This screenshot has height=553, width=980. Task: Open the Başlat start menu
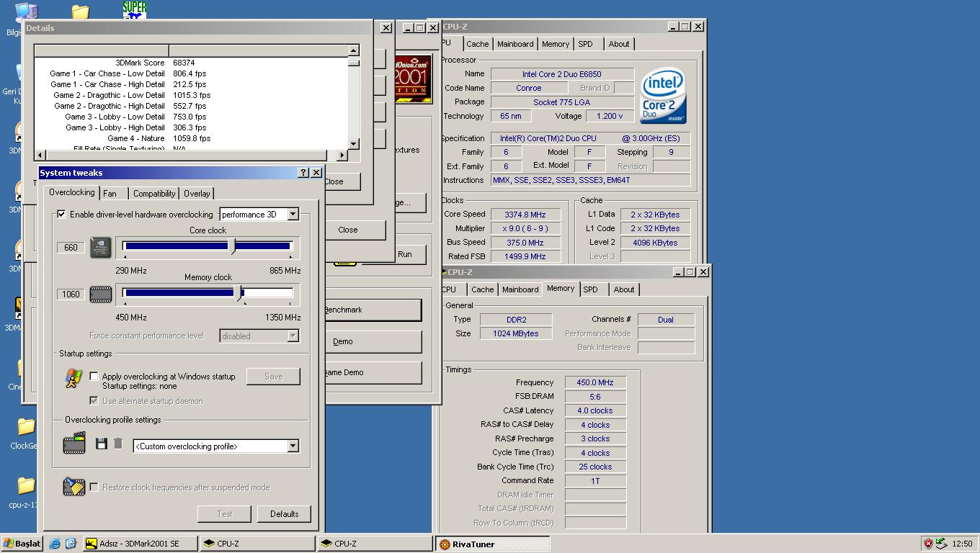pos(22,544)
